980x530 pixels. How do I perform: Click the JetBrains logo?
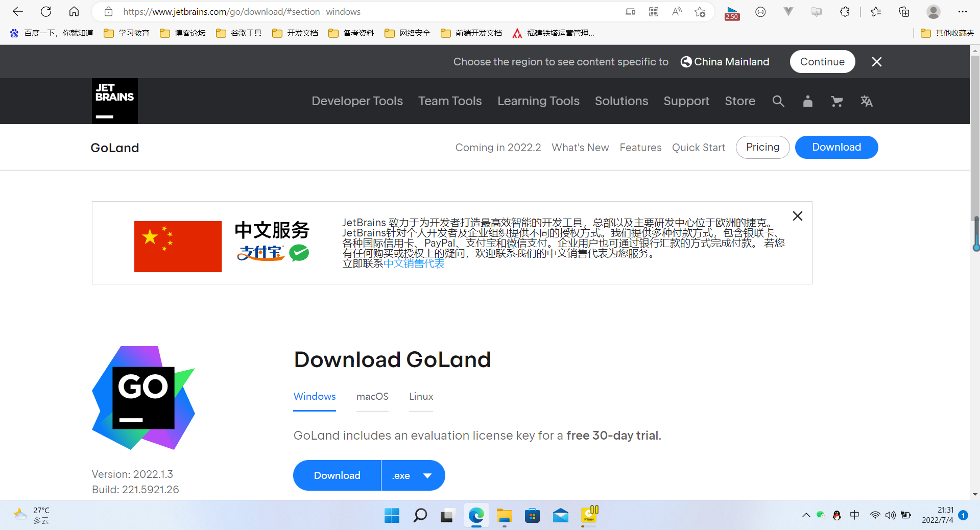[115, 101]
